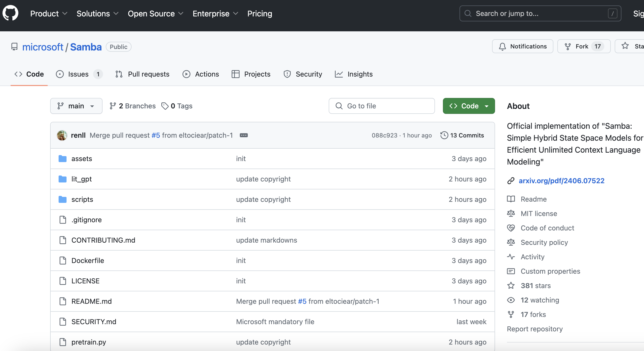Open the SECURITY.md file

pos(94,321)
